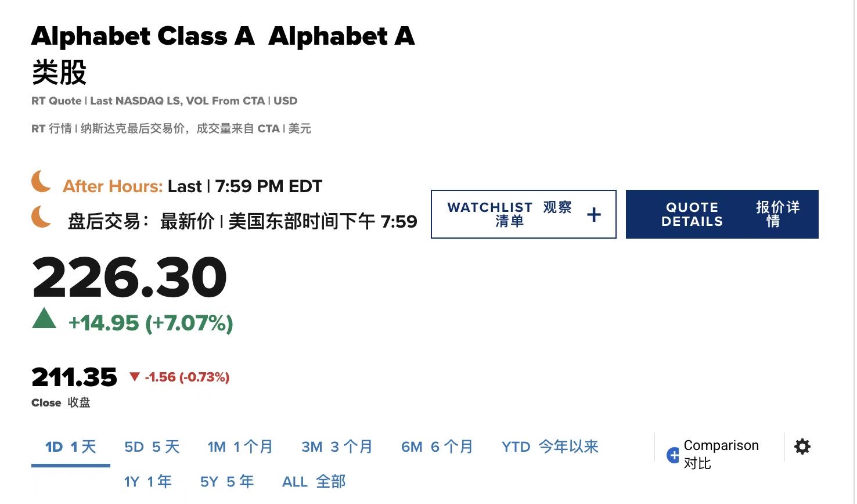Select the 1D chart range tab
The width and height of the screenshot is (857, 504).
71,447
